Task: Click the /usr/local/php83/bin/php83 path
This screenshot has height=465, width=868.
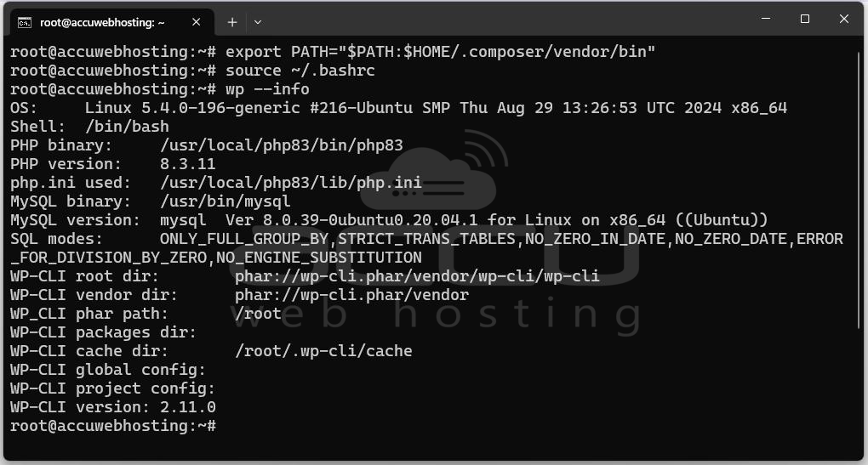Action: tap(281, 145)
